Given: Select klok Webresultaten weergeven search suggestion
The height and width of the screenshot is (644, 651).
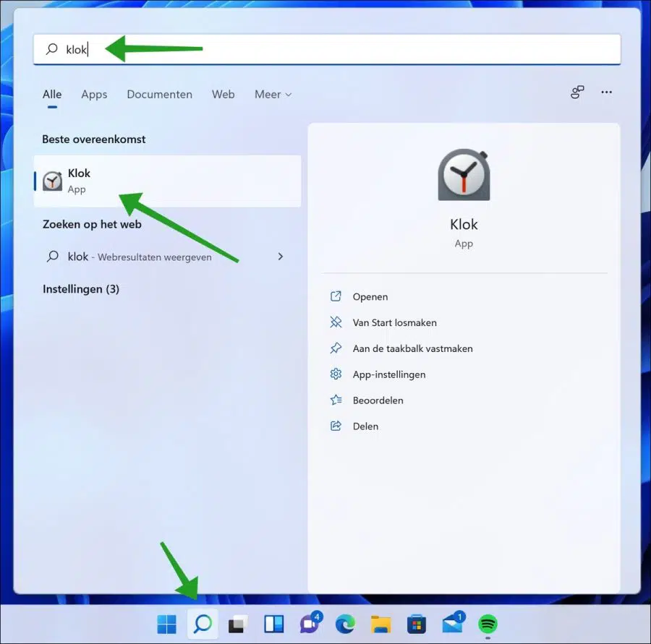Looking at the screenshot, I should pyautogui.click(x=167, y=257).
